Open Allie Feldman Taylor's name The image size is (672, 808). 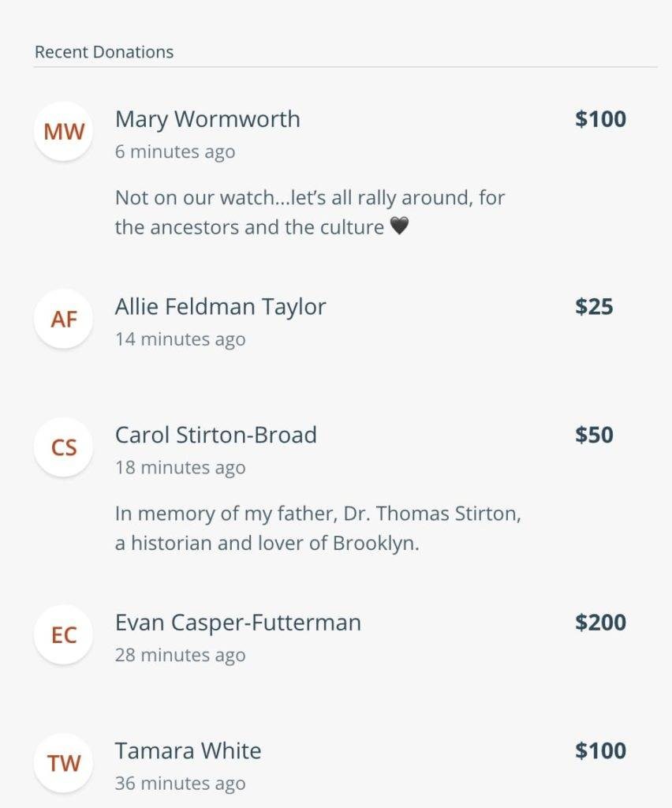(220, 307)
